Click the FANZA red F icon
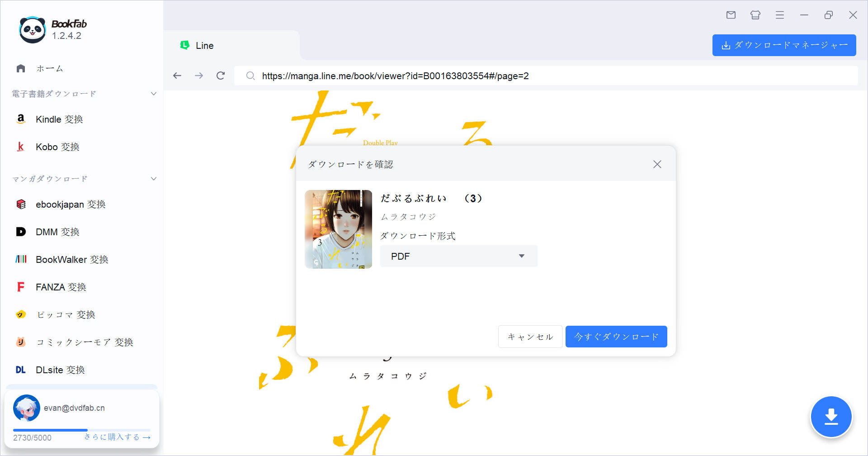This screenshot has width=868, height=456. click(x=21, y=287)
